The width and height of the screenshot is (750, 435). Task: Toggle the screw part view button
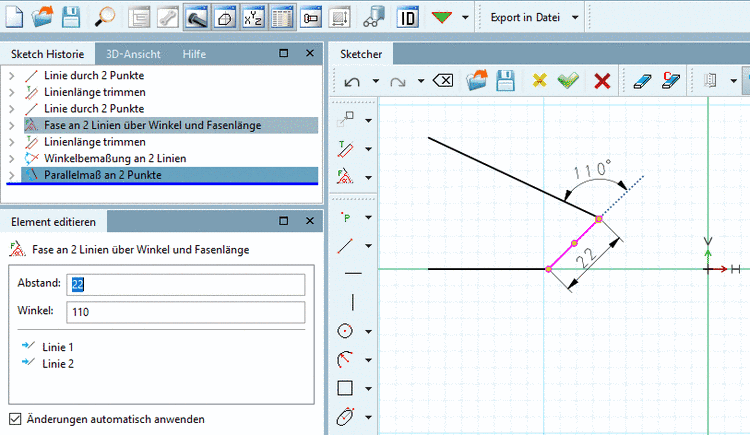click(196, 18)
